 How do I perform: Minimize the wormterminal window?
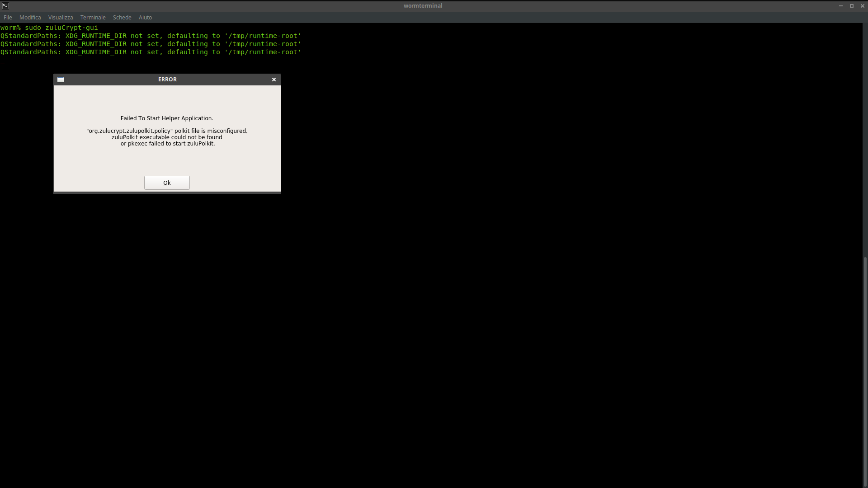coord(840,6)
